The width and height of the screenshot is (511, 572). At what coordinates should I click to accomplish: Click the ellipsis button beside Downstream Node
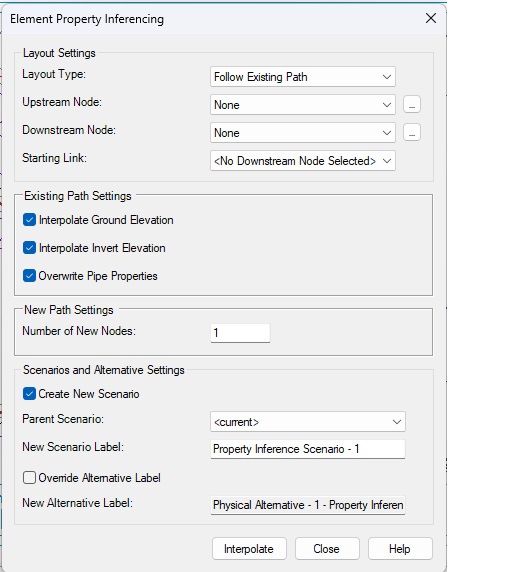[411, 132]
